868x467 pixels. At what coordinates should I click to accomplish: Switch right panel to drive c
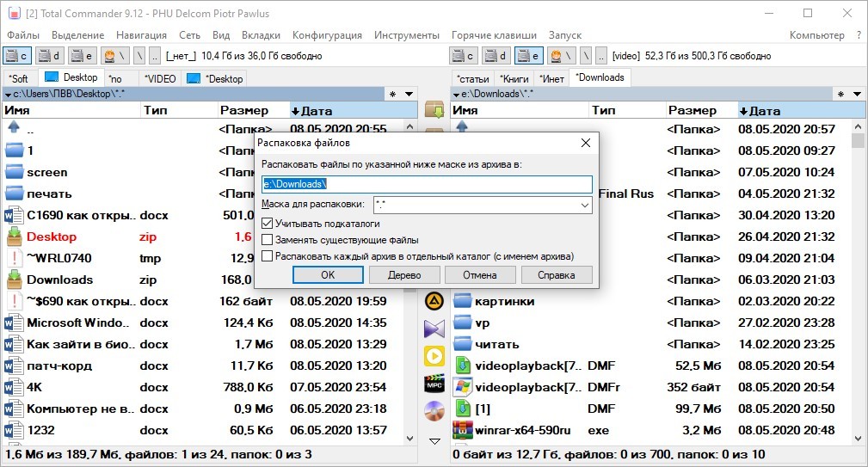pos(465,56)
